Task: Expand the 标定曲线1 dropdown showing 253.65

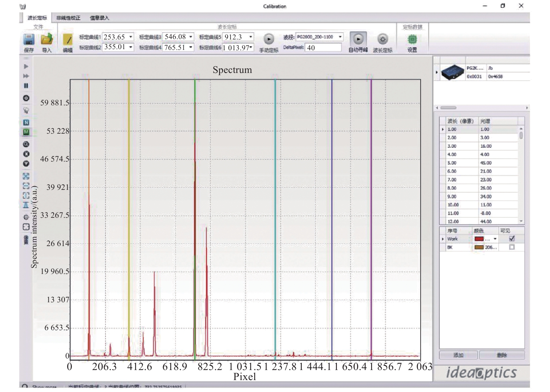Action: [x=131, y=37]
